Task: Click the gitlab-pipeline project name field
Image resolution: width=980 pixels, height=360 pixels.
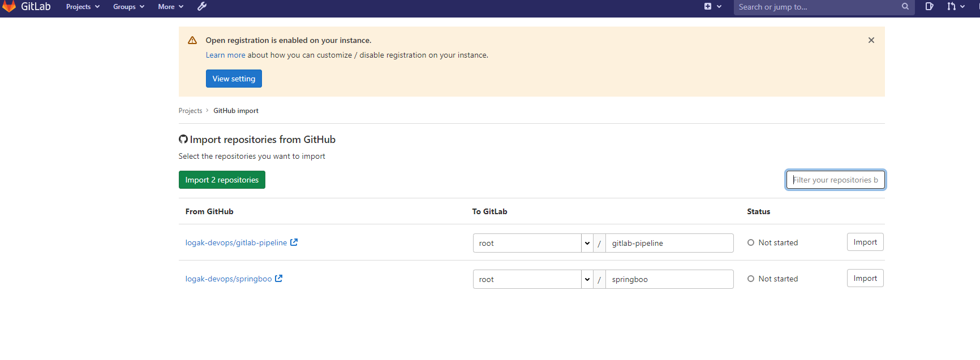Action: pyautogui.click(x=669, y=243)
